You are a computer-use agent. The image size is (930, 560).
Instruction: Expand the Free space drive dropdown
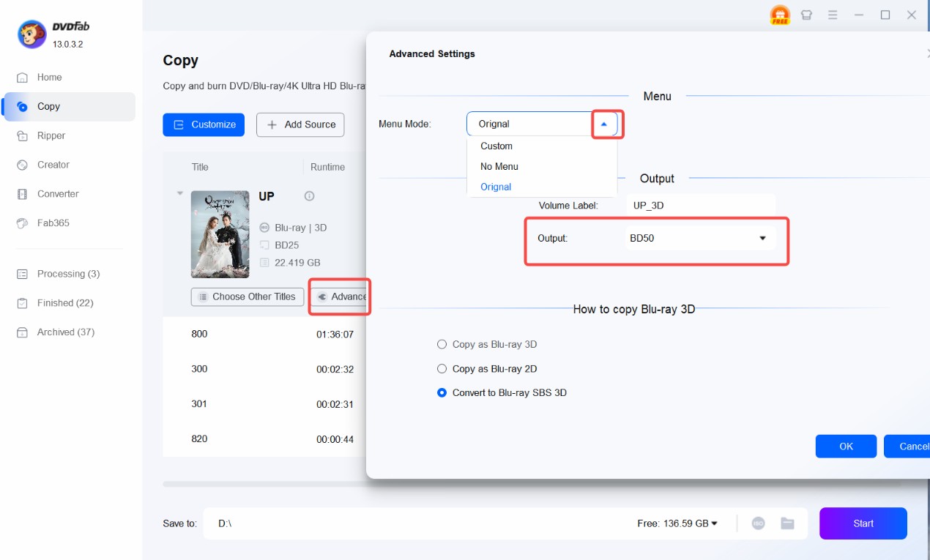(715, 523)
